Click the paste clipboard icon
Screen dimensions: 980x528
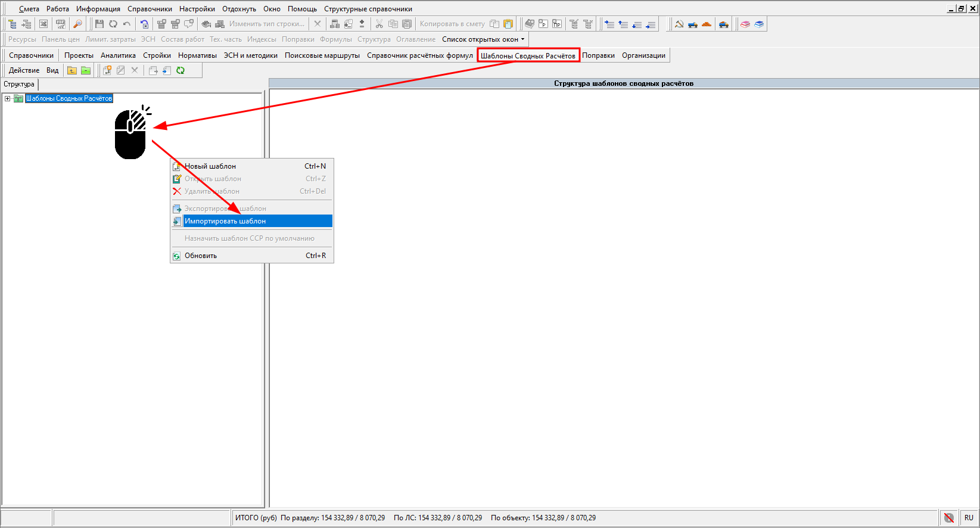(407, 24)
